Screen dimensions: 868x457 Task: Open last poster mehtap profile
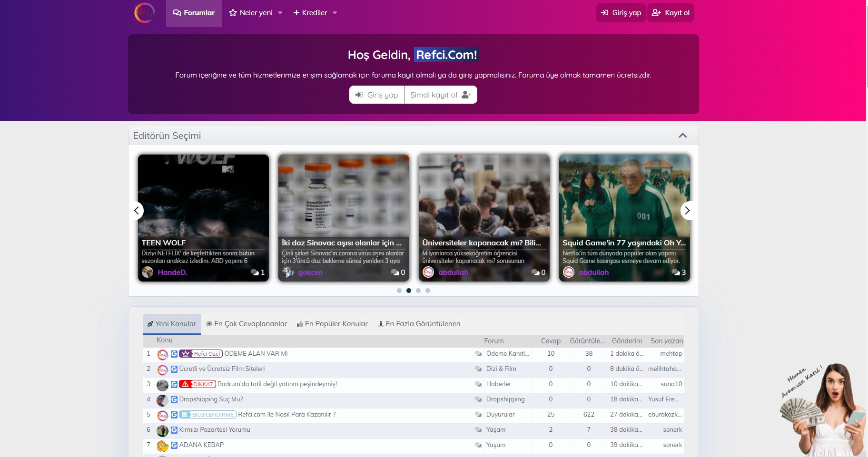pos(671,353)
